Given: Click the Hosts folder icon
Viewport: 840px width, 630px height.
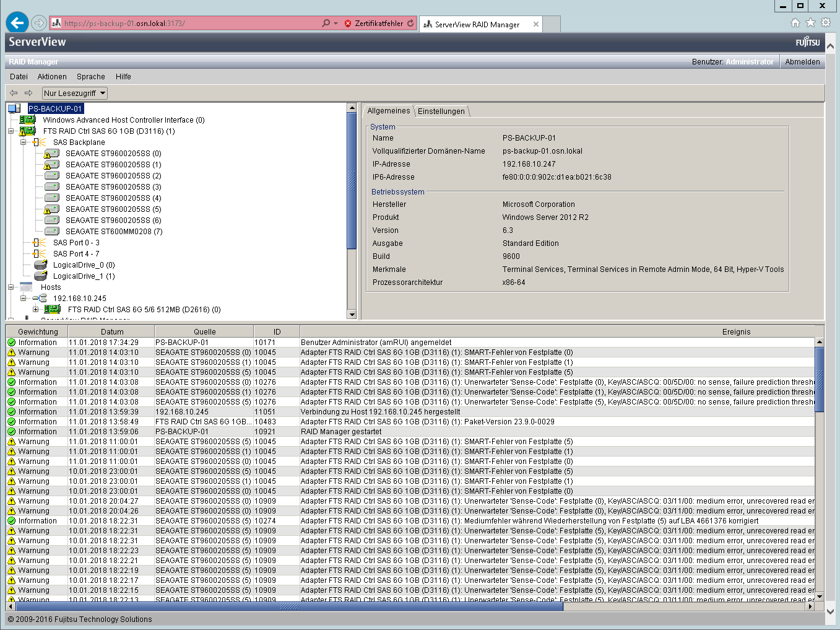Looking at the screenshot, I should click(26, 287).
